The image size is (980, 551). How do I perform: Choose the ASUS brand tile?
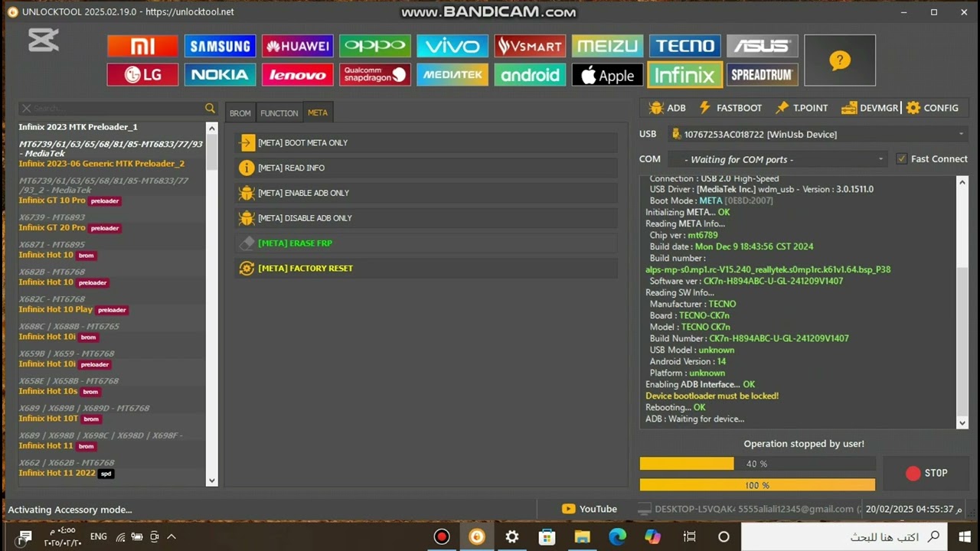pyautogui.click(x=762, y=46)
